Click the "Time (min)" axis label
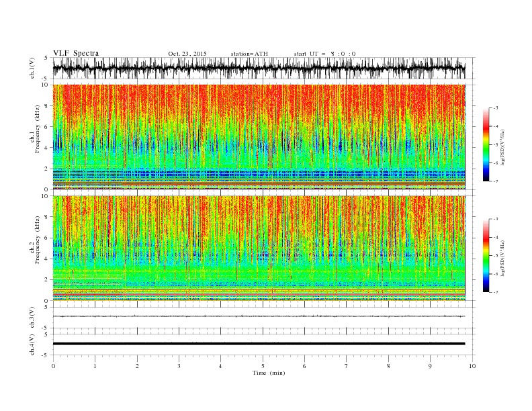Image resolution: width=532 pixels, height=411 pixels. [x=269, y=373]
